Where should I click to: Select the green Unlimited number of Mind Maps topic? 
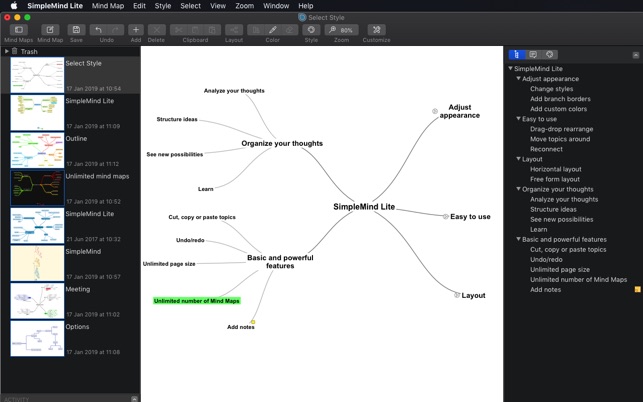pos(196,301)
